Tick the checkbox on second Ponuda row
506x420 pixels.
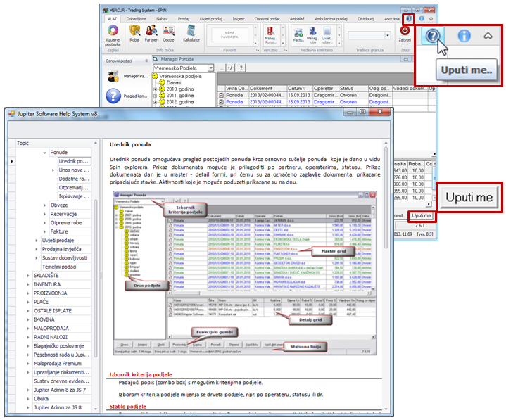coord(220,102)
